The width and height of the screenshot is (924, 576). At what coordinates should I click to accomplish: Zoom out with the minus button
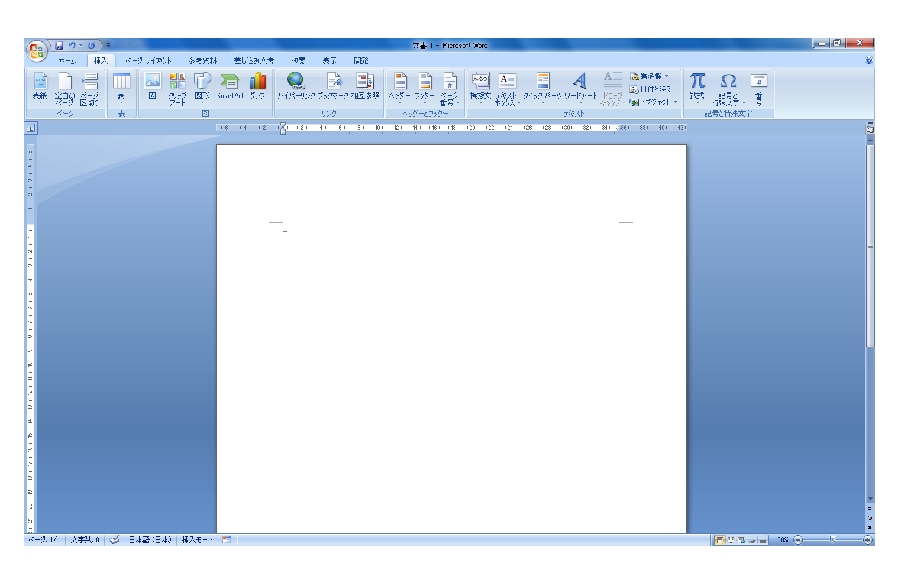click(x=798, y=540)
